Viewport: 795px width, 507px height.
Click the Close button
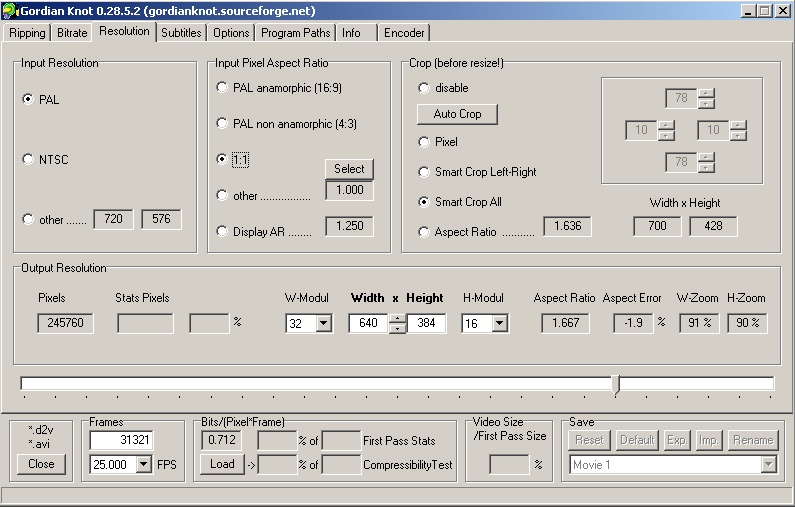click(x=41, y=464)
